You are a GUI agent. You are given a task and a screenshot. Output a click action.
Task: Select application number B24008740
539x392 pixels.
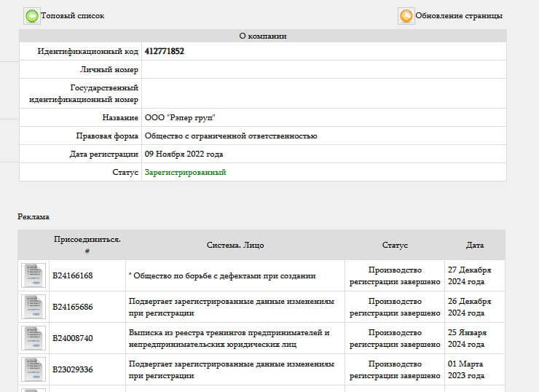click(73, 338)
